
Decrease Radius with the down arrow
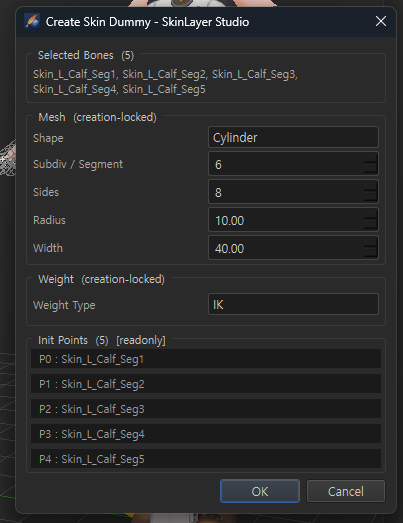click(x=371, y=224)
